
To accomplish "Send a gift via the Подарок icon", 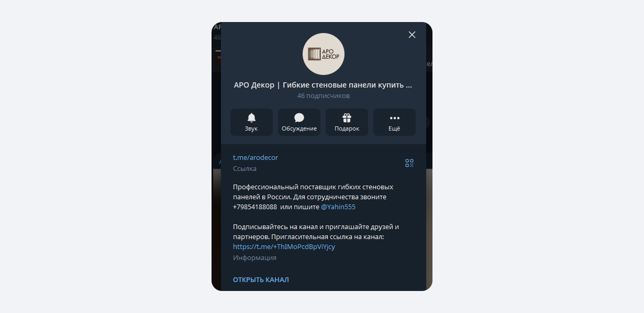I will (347, 122).
